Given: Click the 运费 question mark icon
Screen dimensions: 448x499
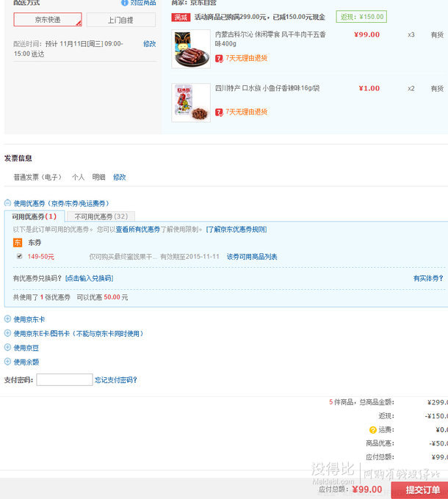Looking at the screenshot, I should 373,430.
